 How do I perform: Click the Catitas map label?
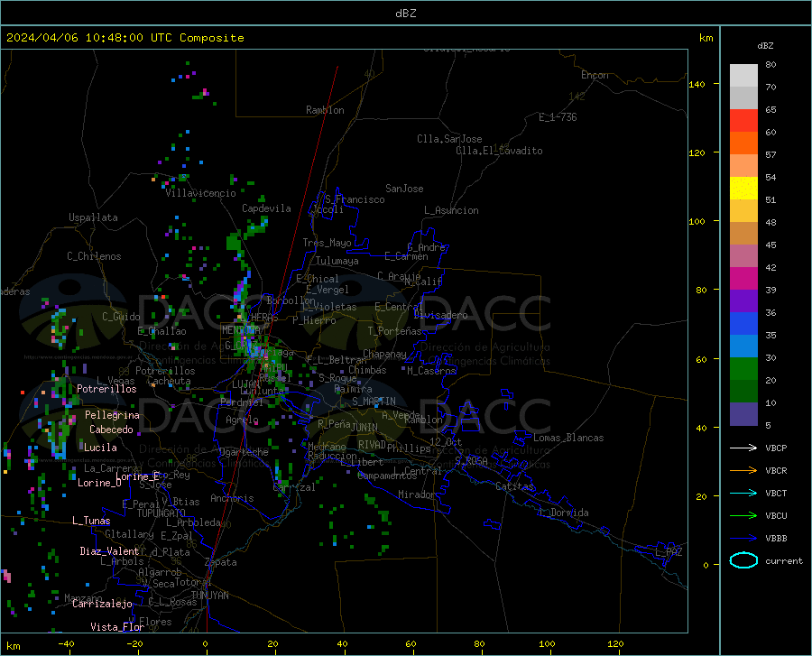point(515,486)
